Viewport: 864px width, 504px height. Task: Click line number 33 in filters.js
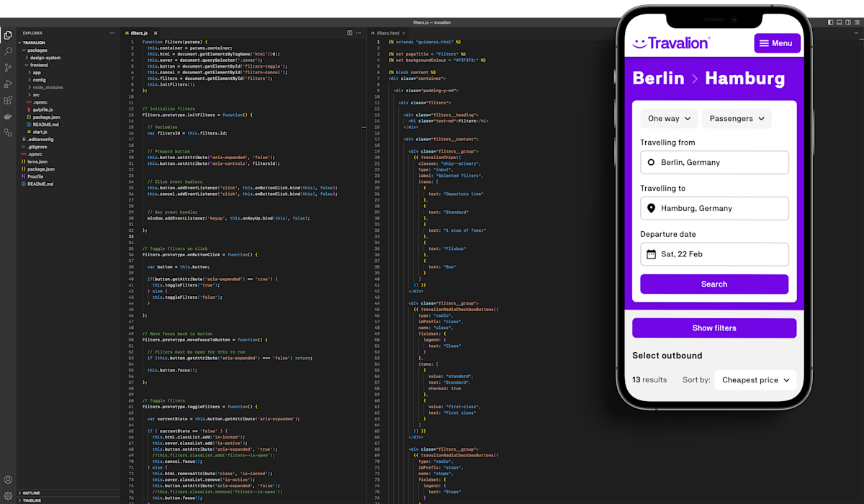point(131,236)
